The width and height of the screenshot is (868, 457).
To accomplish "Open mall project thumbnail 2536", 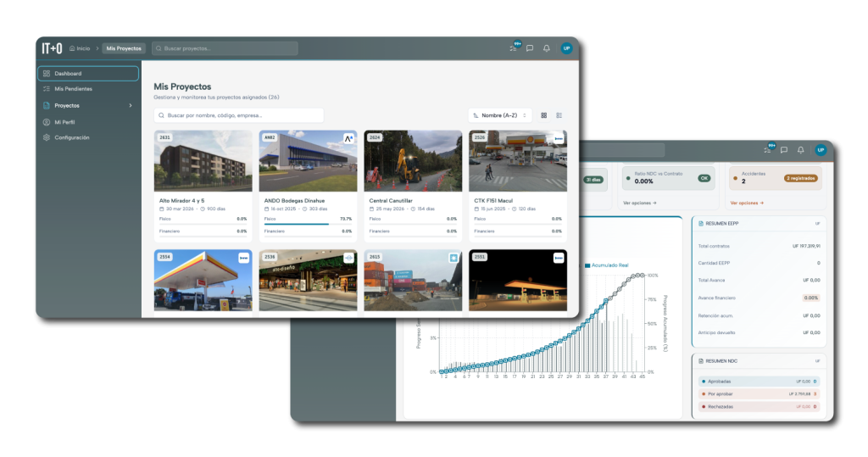I will (x=308, y=281).
